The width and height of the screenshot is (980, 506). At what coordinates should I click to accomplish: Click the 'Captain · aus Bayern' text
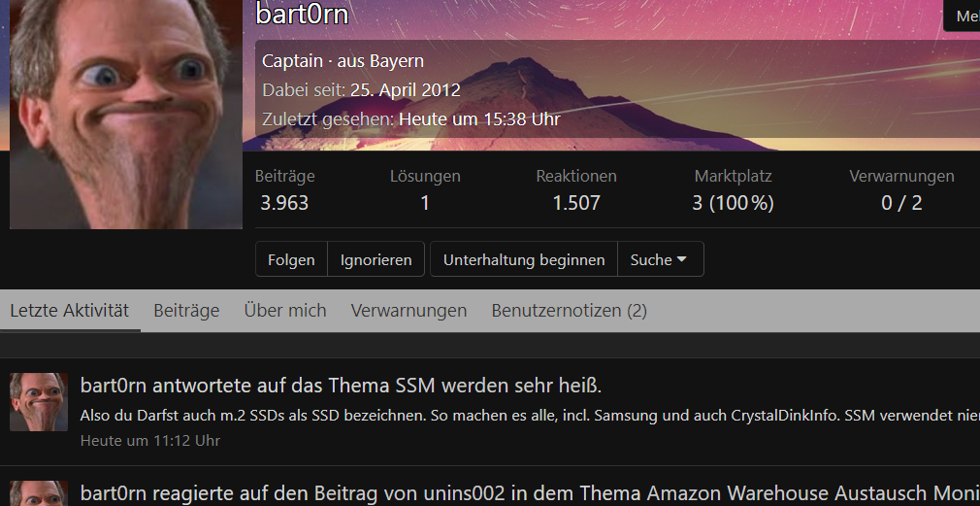point(343,60)
